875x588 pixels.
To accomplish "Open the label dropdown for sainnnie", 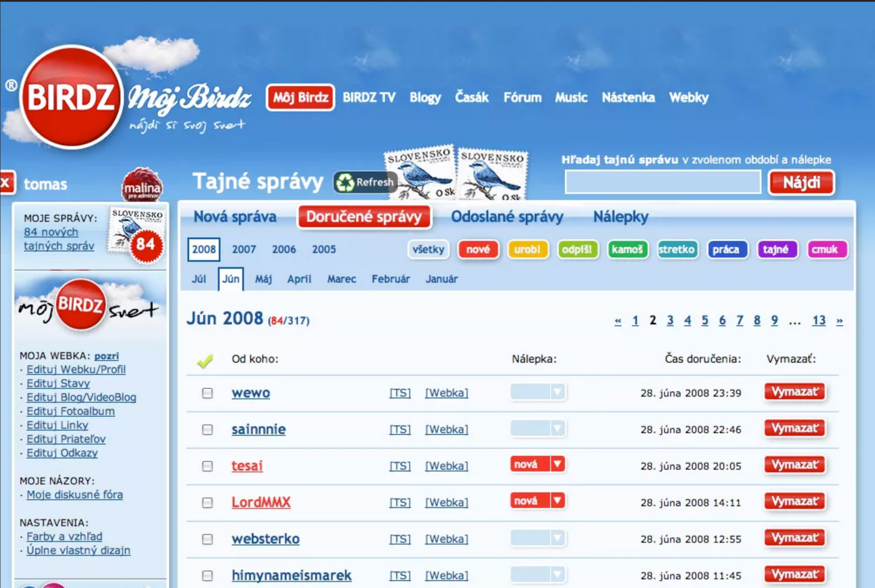I will click(538, 428).
